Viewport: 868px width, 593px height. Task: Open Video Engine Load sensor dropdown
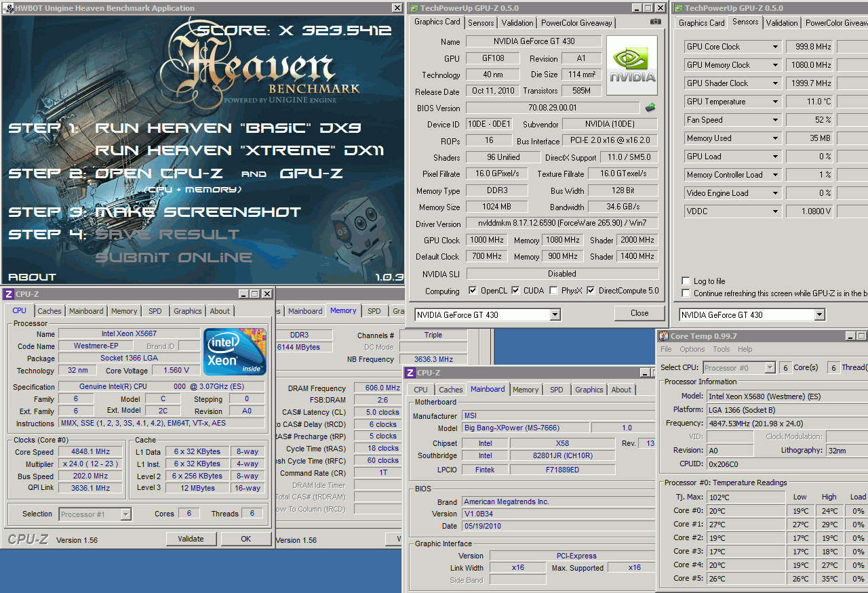pos(776,193)
